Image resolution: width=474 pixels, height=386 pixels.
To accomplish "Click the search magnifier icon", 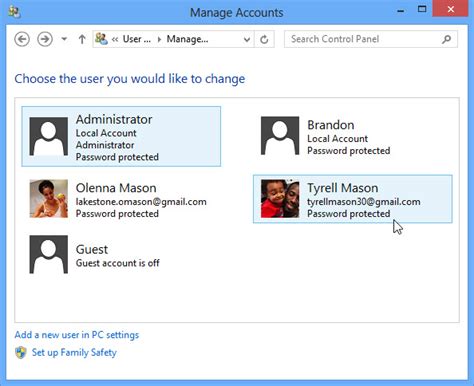I will pyautogui.click(x=446, y=39).
